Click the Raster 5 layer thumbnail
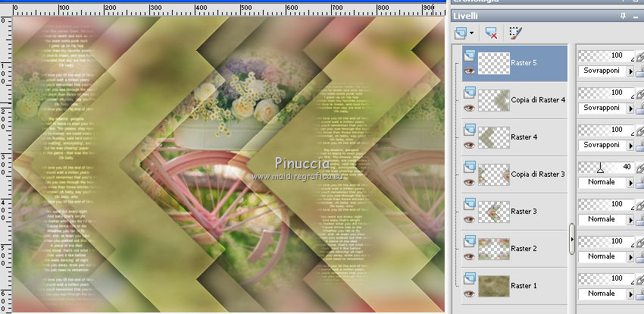 pyautogui.click(x=494, y=63)
